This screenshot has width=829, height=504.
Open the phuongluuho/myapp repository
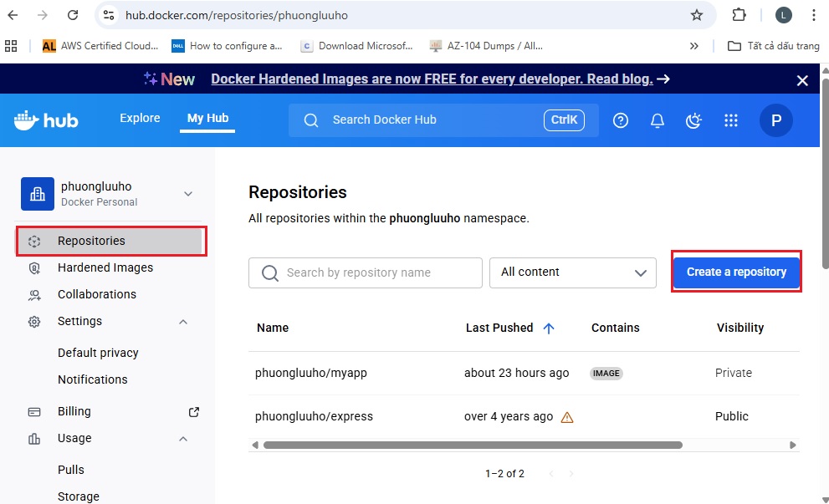311,373
